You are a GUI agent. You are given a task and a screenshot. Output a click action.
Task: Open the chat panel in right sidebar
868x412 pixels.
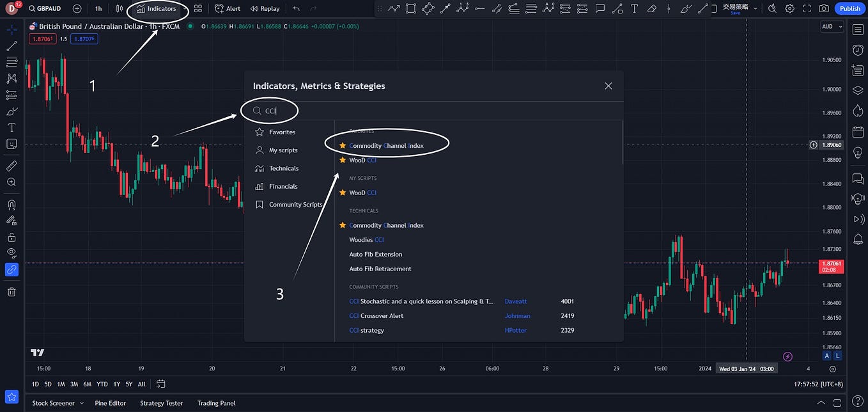click(858, 178)
